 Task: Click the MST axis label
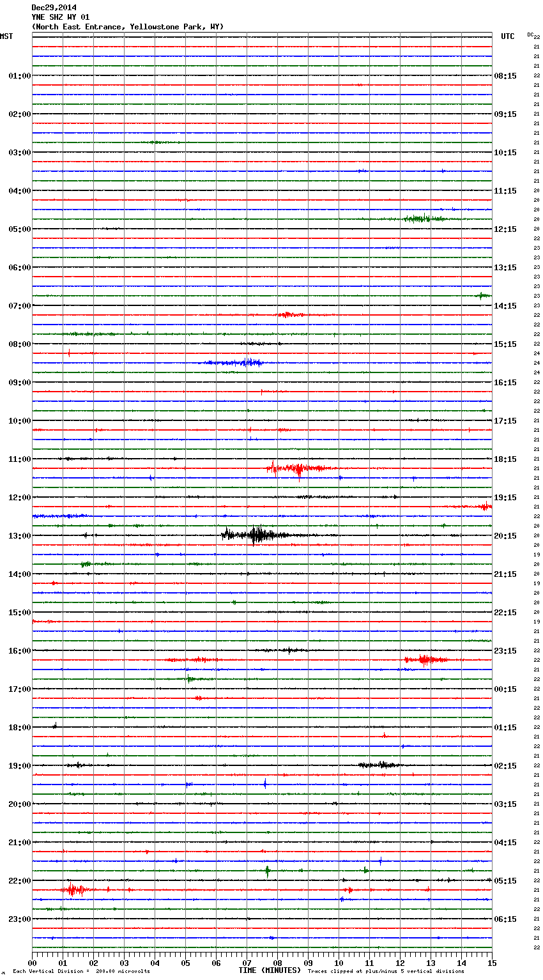(6, 36)
